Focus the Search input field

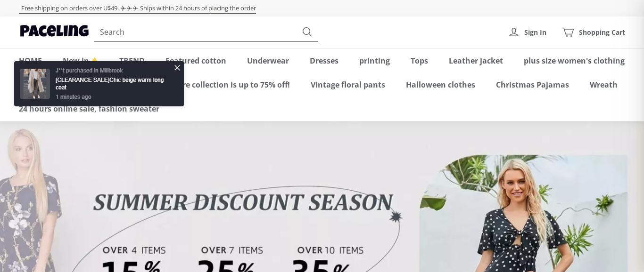tap(198, 32)
